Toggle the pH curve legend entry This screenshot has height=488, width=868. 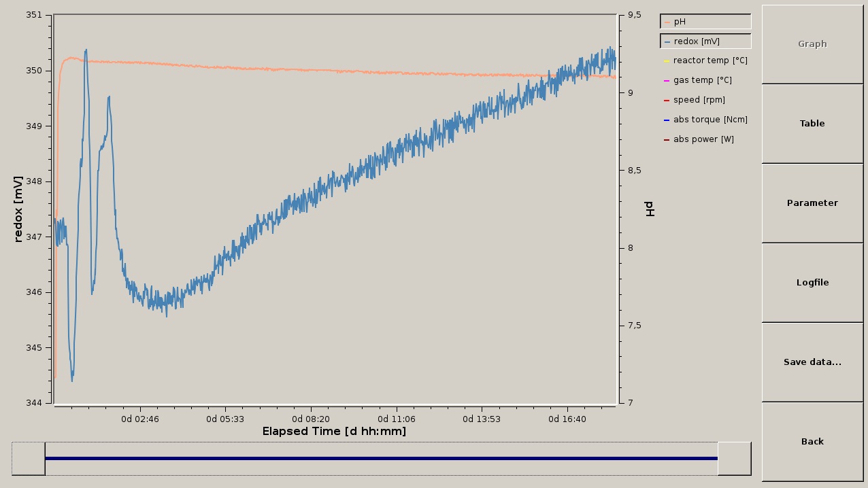click(x=705, y=21)
